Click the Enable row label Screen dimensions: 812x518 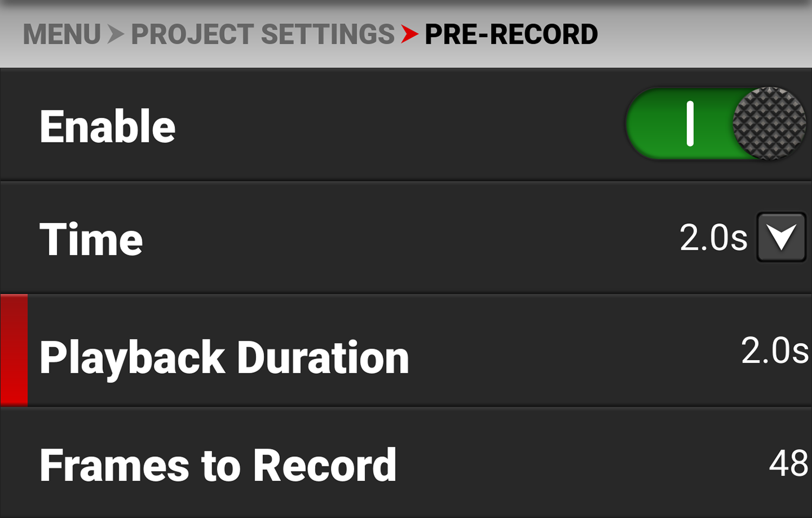(x=107, y=126)
